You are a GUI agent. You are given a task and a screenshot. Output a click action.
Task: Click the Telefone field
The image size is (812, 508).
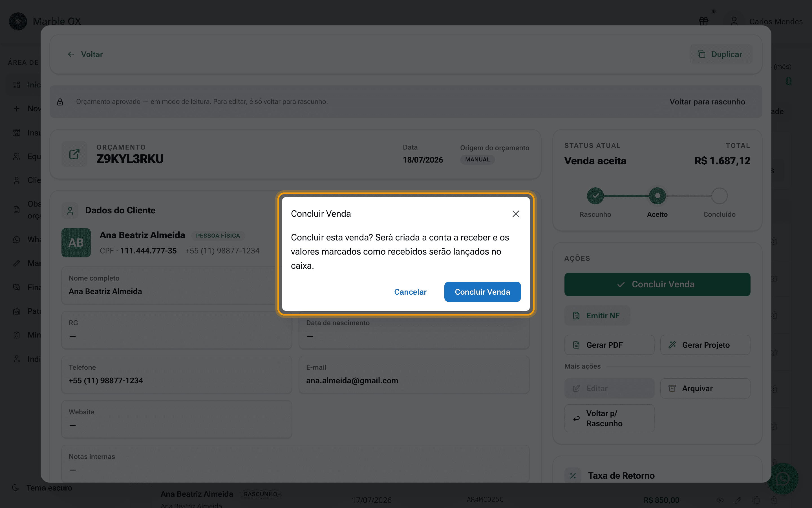177,374
